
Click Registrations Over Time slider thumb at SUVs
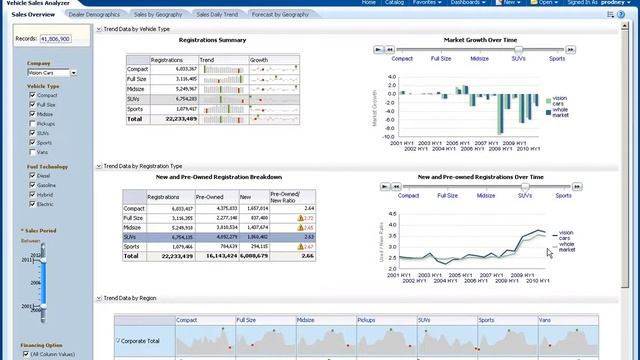525,187
